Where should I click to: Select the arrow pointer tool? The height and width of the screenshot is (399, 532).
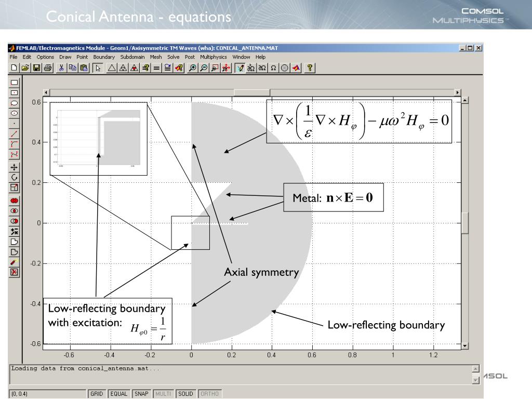click(98, 68)
